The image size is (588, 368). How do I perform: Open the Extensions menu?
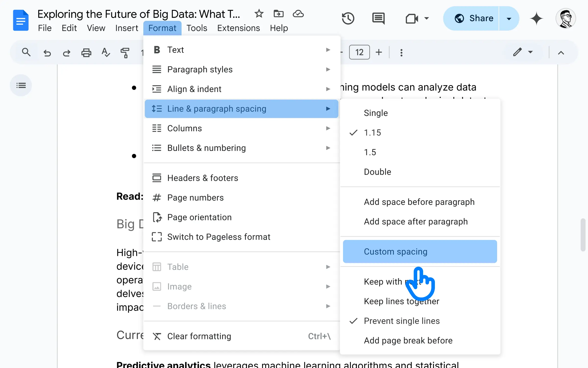(x=238, y=28)
